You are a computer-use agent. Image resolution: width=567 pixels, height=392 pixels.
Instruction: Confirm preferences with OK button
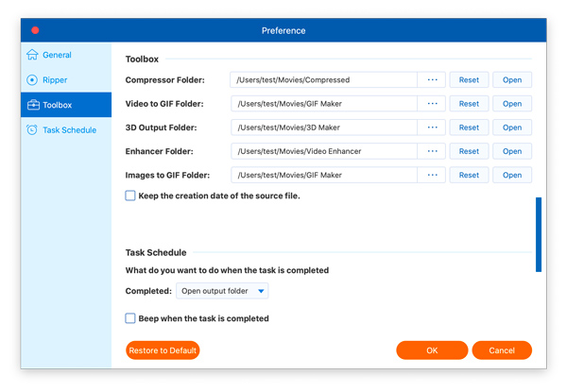432,350
